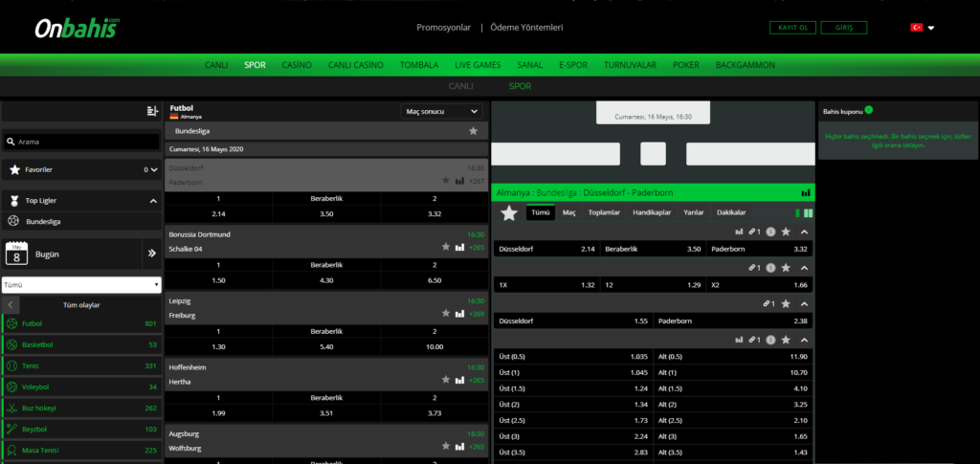The image size is (980, 464).
Task: Favorite the Borussia Dortmund–Schalke 04 match
Action: pyautogui.click(x=446, y=247)
